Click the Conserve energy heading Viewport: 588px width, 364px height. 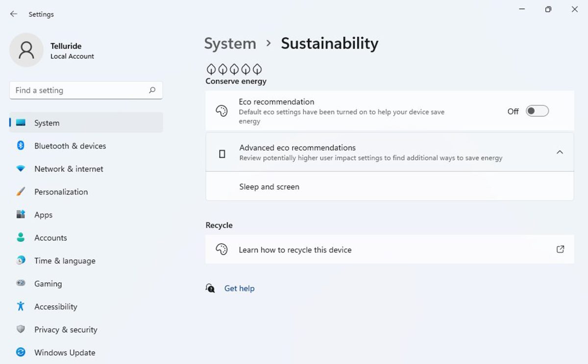pyautogui.click(x=236, y=81)
